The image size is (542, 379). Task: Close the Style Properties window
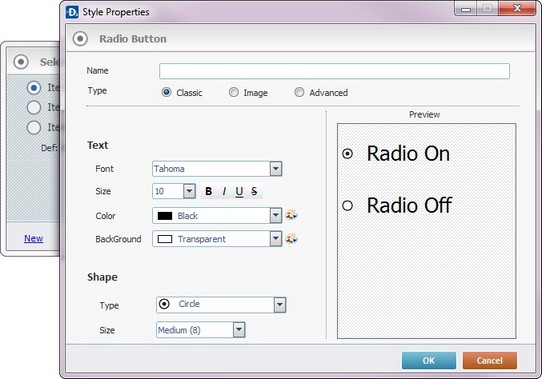coord(517,8)
